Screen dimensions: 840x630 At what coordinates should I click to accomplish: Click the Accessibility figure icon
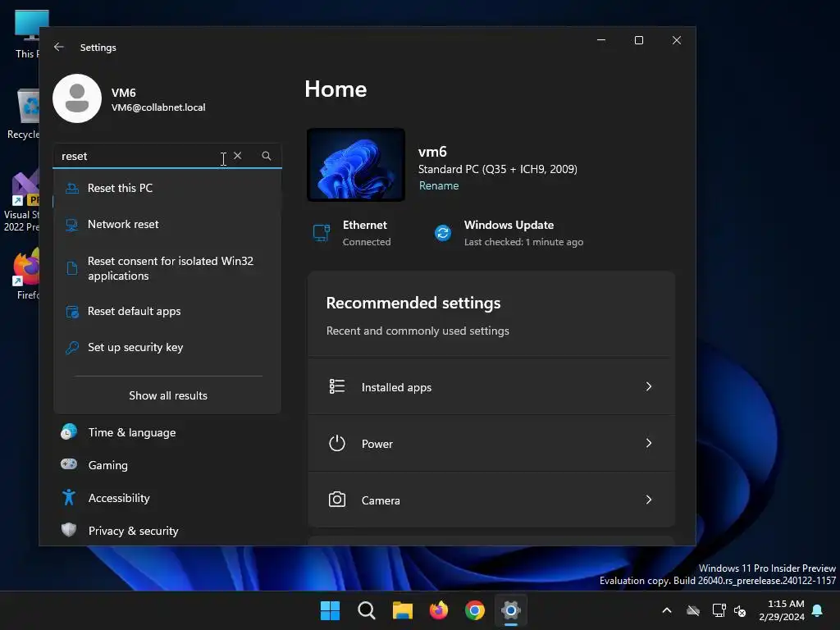pyautogui.click(x=69, y=497)
